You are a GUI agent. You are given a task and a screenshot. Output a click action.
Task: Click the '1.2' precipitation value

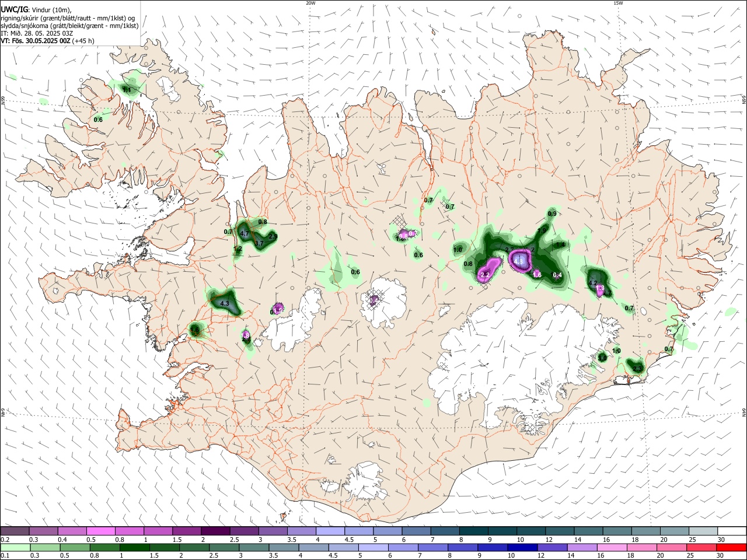[x=238, y=249]
